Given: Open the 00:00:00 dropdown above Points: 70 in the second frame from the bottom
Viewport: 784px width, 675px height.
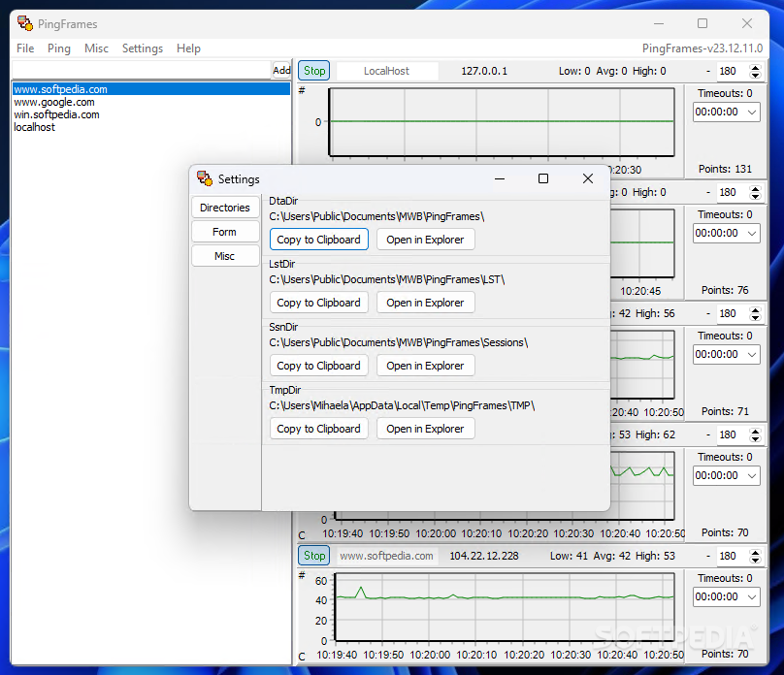Looking at the screenshot, I should (x=727, y=475).
